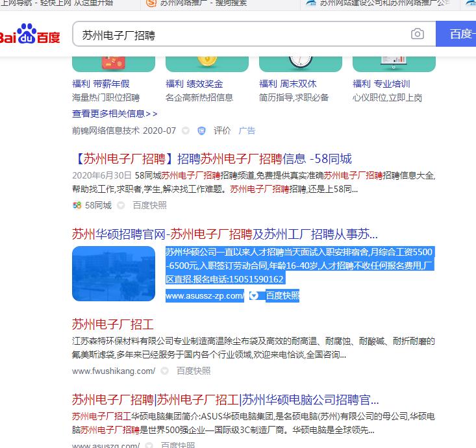Click the 广告 label

pos(247,131)
